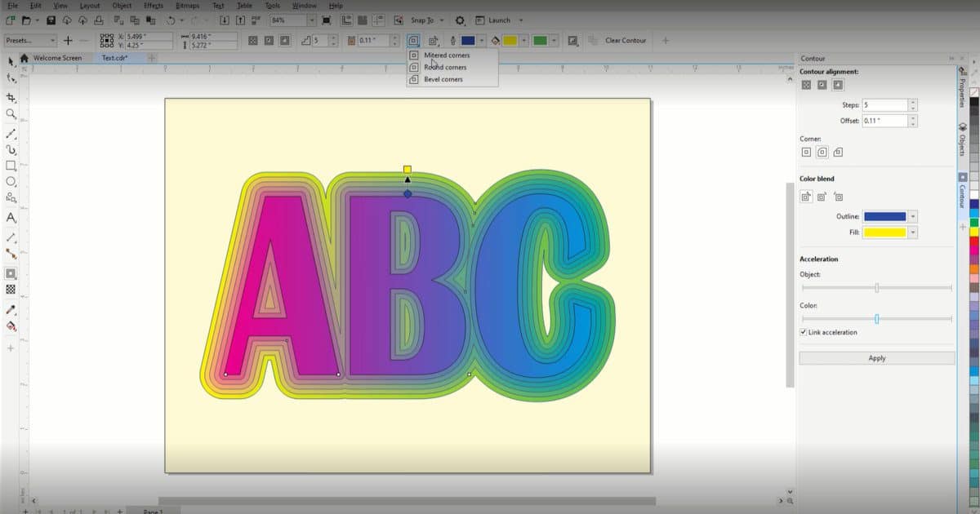
Task: Select the Ellipse tool
Action: [11, 181]
